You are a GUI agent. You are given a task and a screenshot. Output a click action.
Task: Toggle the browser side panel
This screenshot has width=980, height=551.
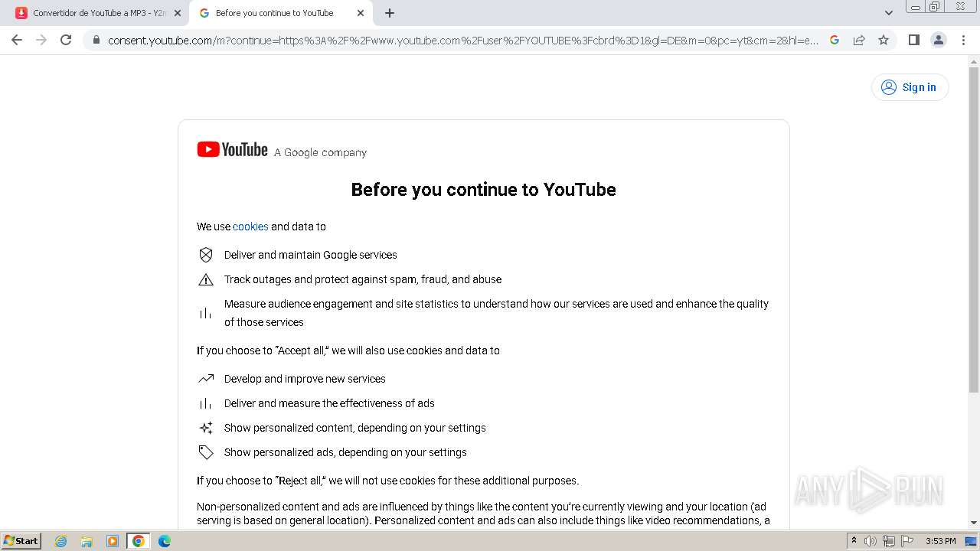913,40
